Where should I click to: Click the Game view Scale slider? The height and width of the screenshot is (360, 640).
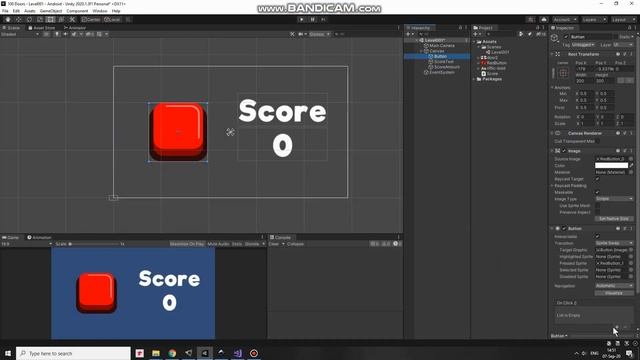93,244
